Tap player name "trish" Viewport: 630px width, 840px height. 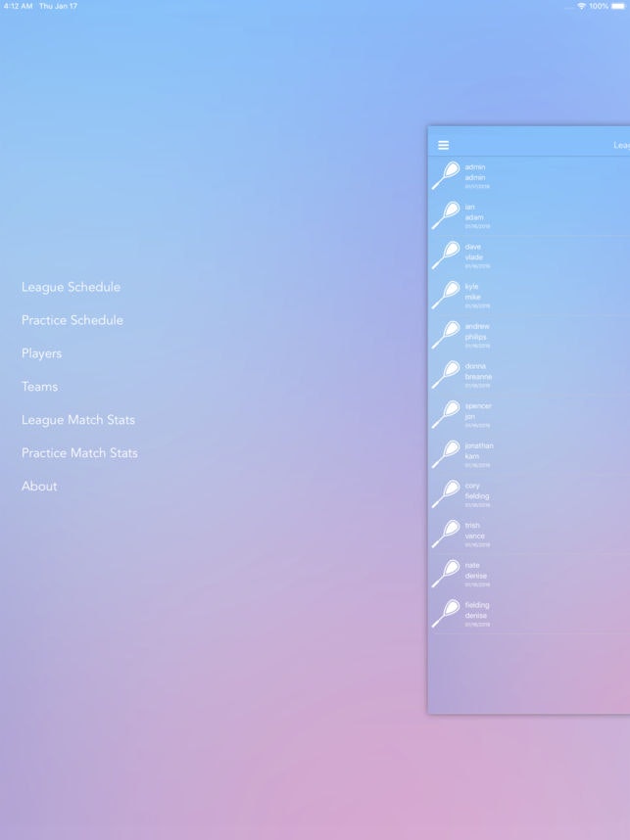[472, 526]
